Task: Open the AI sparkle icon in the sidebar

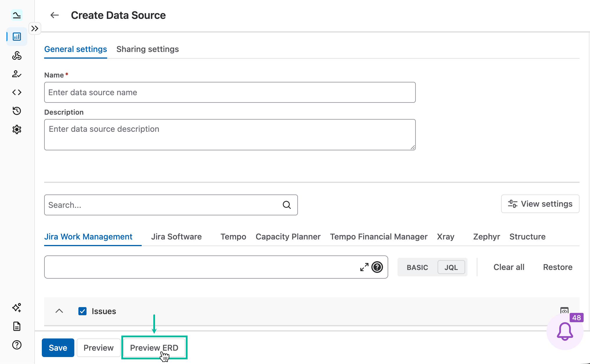Action: pyautogui.click(x=17, y=308)
